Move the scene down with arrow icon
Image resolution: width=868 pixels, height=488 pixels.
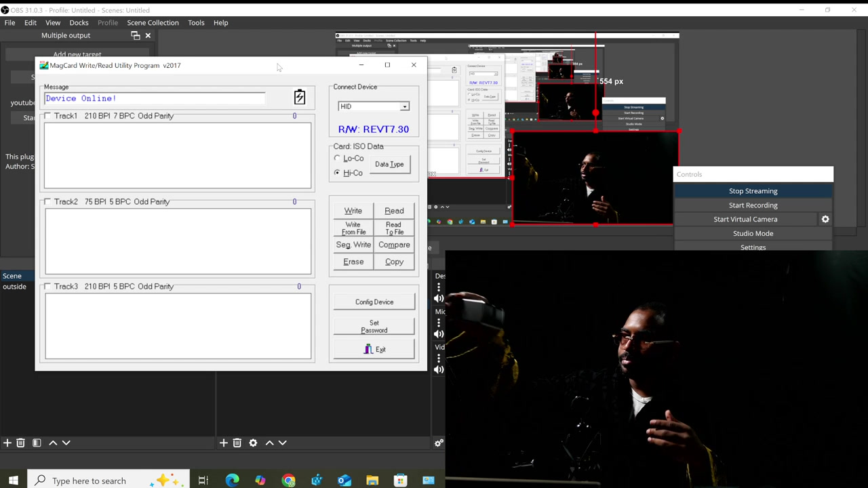(66, 443)
